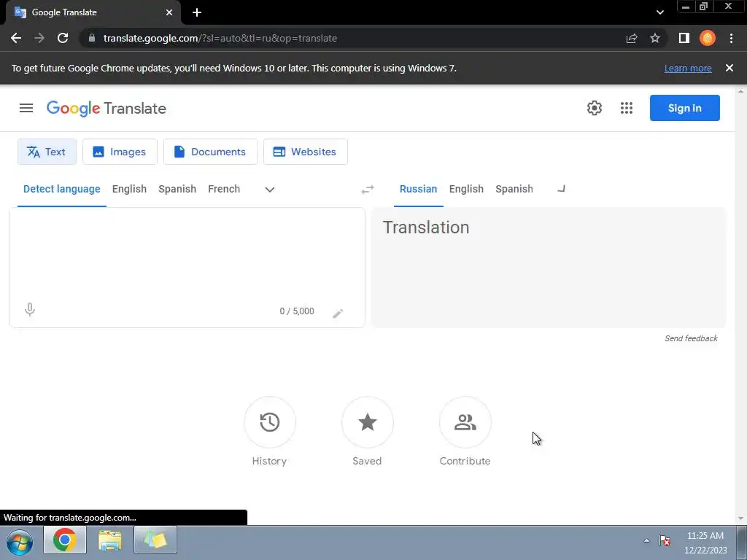Show hidden system tray icons

coord(646,540)
